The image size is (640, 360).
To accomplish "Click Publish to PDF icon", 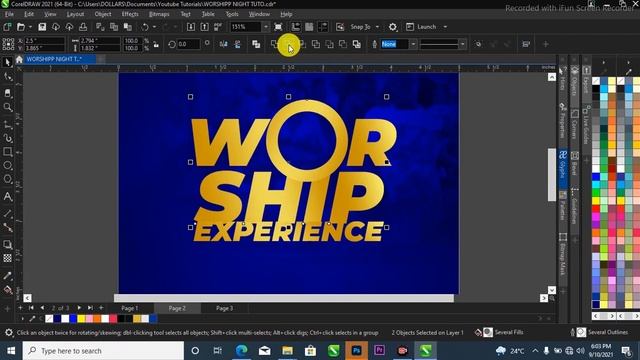I will coord(218,27).
